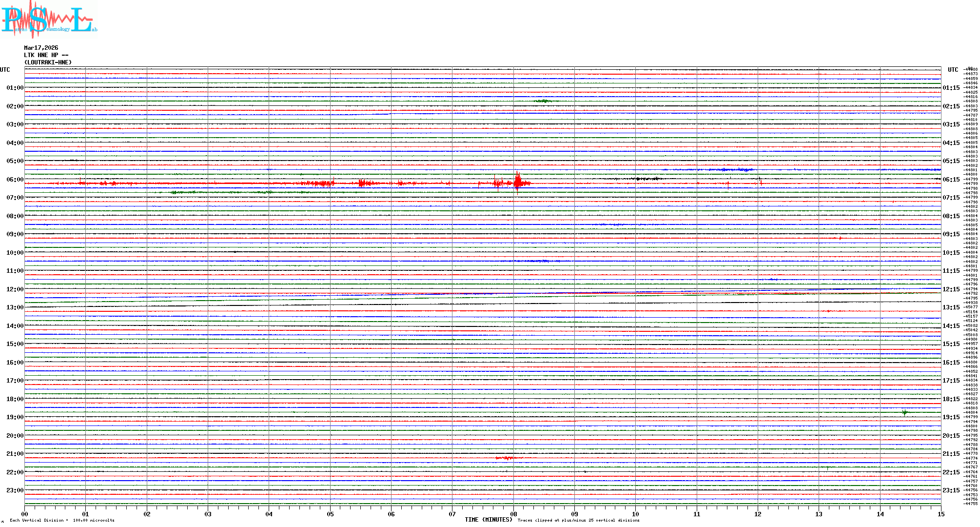Click the 19:00 hour label on the left
980x527 pixels.
15,417
